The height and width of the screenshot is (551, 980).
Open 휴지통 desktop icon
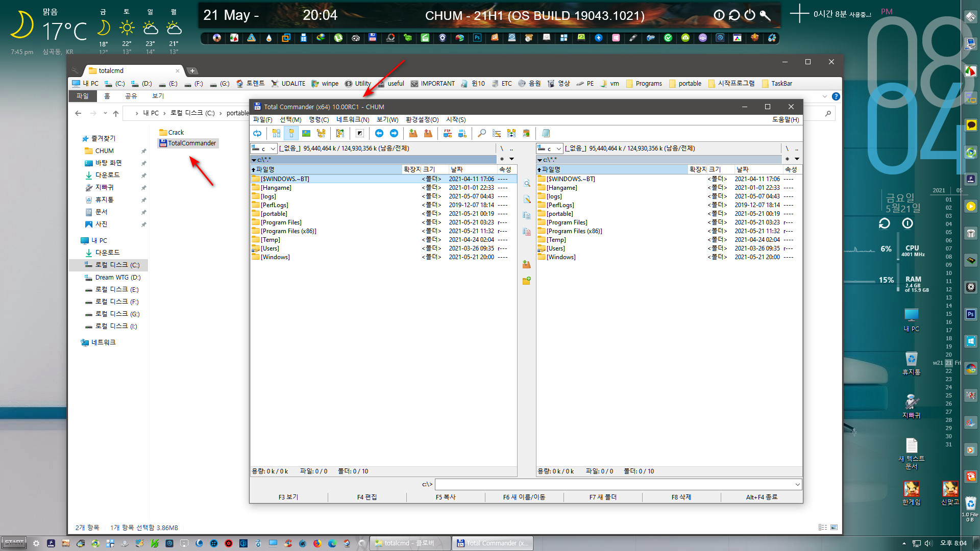point(911,363)
